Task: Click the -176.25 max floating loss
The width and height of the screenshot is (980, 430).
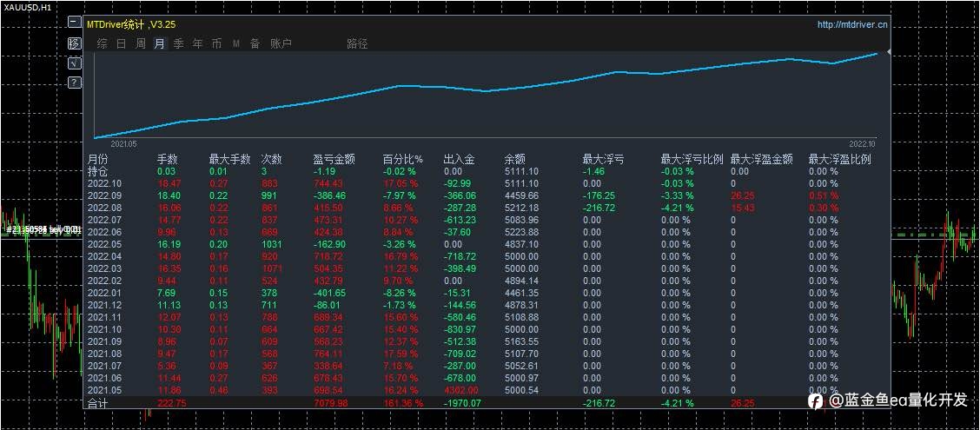Action: [x=599, y=195]
